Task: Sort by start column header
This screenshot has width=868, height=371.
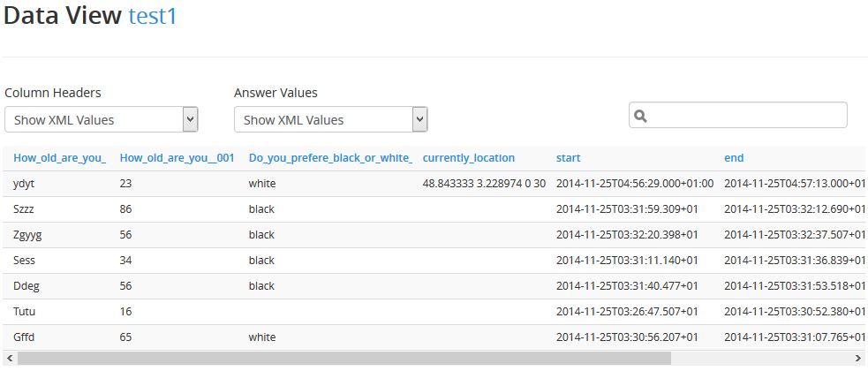Action: point(569,158)
